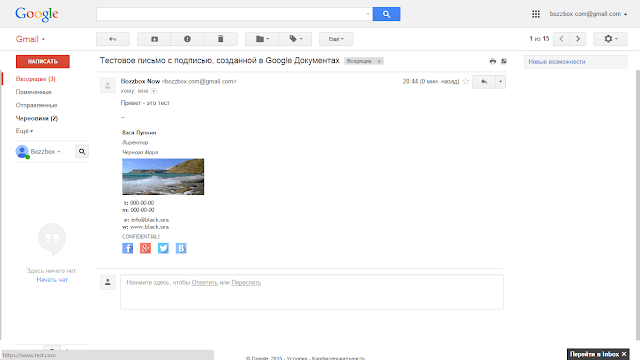
Task: Click НАПИСАТЬ to compose a message
Action: point(43,62)
